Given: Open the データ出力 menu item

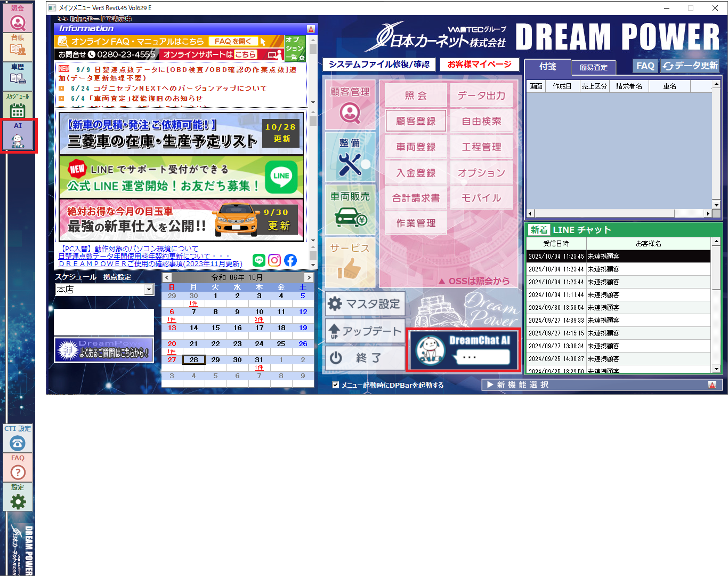Looking at the screenshot, I should click(481, 95).
